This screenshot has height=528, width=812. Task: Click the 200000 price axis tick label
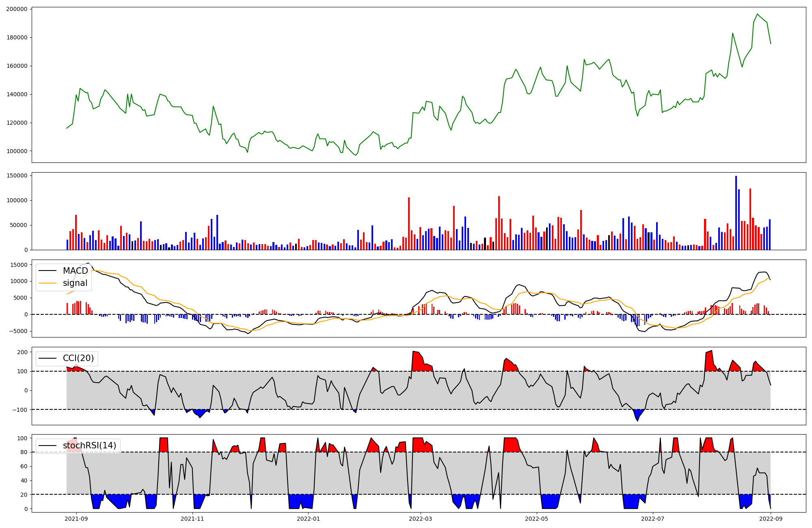[x=17, y=9]
